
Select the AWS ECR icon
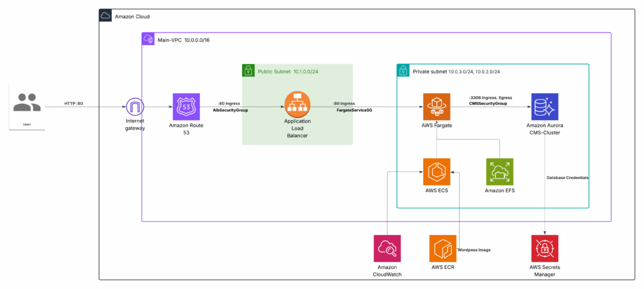point(443,248)
